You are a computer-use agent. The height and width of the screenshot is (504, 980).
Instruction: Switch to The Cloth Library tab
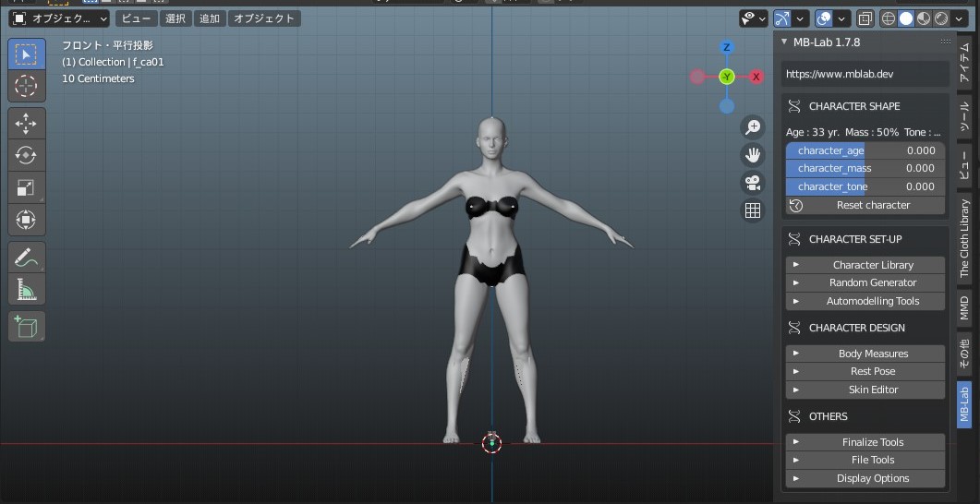point(965,238)
